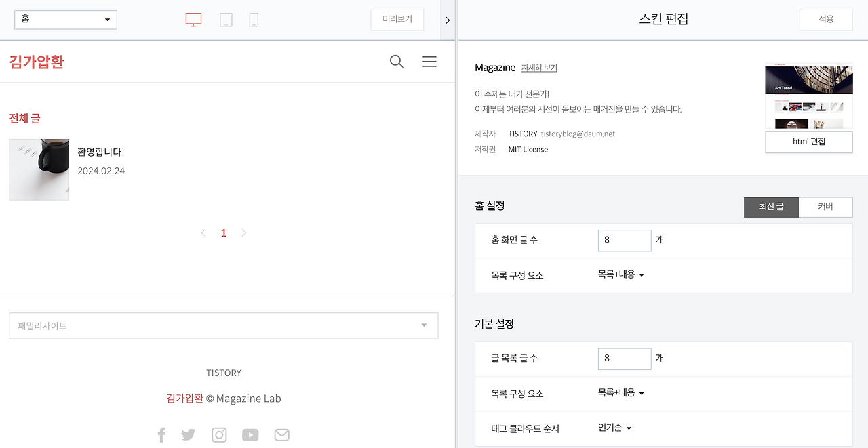Switch to mobile preview mode

click(253, 20)
